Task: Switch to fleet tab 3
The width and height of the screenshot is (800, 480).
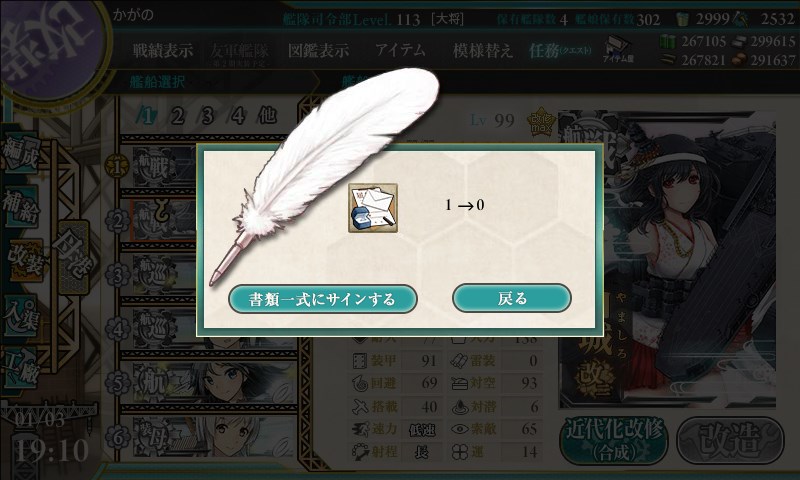Action: tap(207, 116)
